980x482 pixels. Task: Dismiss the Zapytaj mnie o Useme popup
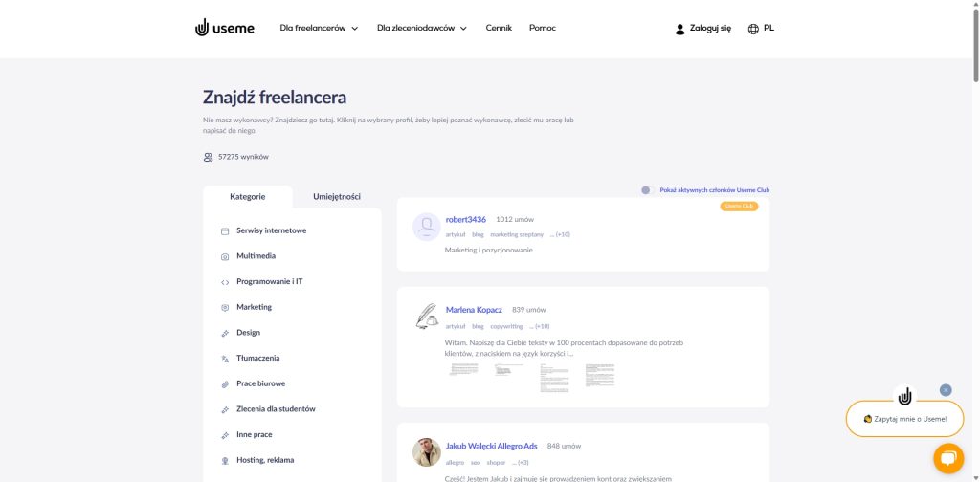(946, 390)
